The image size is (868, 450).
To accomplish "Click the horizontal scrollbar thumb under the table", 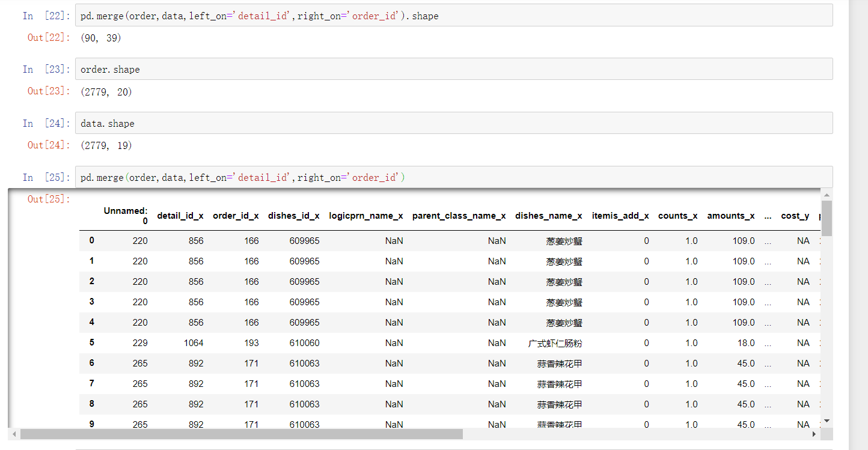I will 242,434.
